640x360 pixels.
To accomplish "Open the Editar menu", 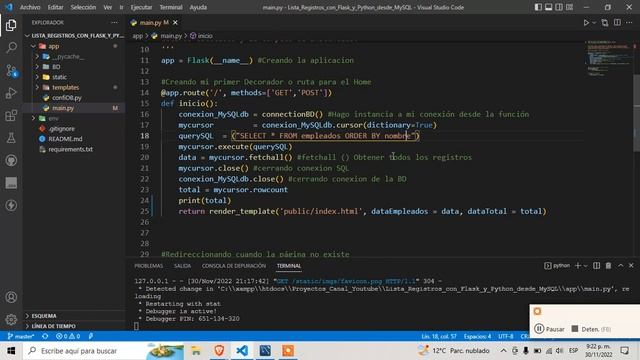I will pyautogui.click(x=55, y=7).
